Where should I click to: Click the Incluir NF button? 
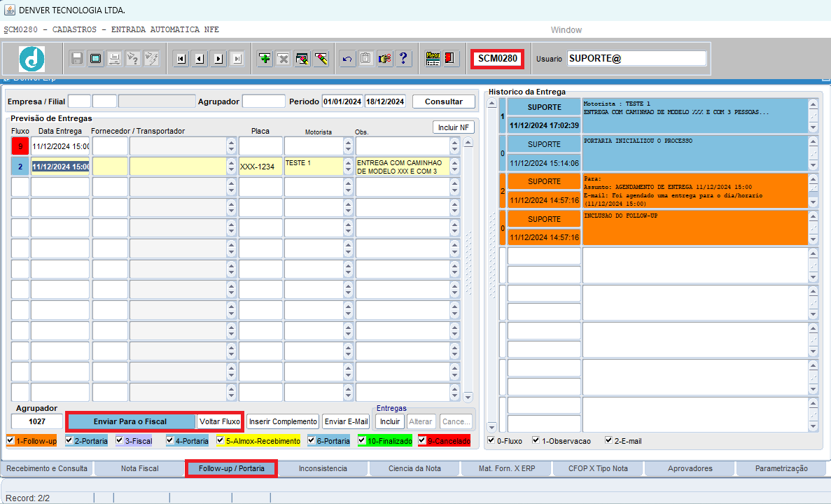click(x=454, y=127)
